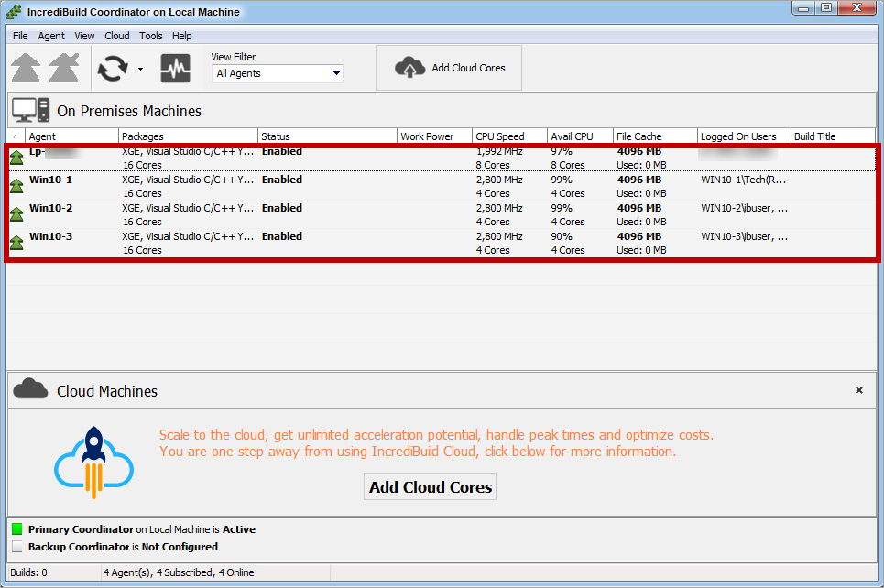Open the build monitor waveform icon
The image size is (884, 588).
pos(175,68)
